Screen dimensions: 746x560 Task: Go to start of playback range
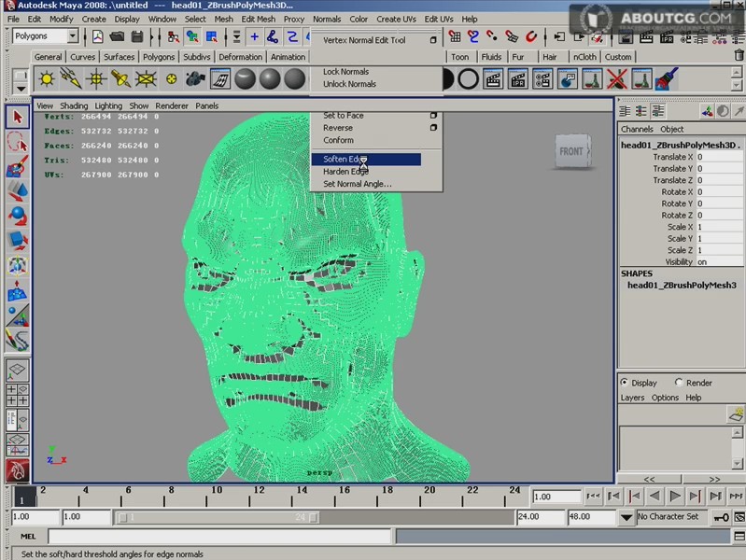593,497
